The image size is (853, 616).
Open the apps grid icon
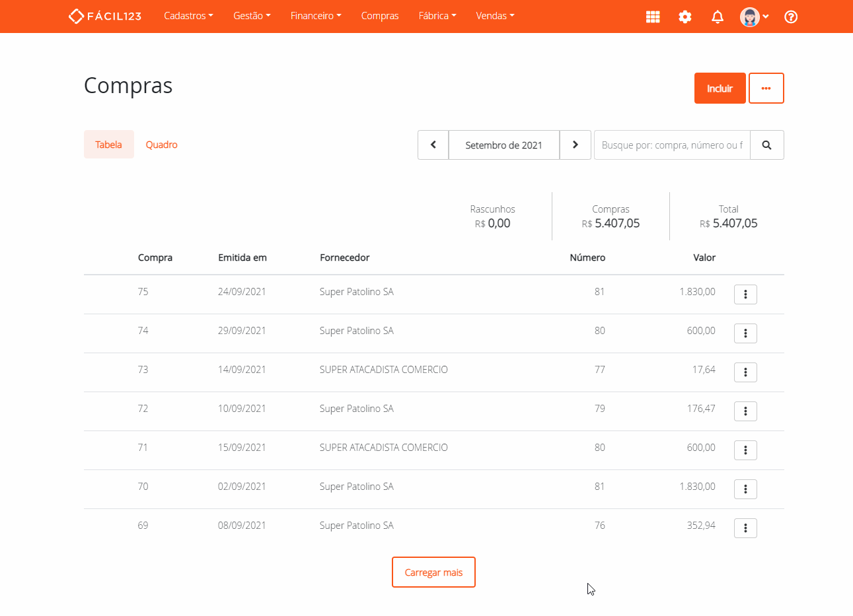point(653,17)
